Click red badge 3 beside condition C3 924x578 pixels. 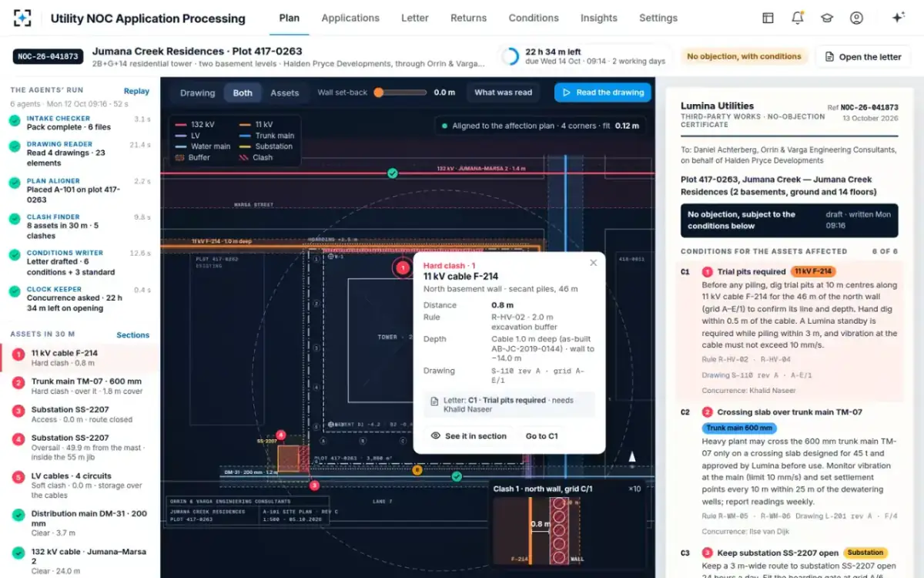[x=708, y=553]
